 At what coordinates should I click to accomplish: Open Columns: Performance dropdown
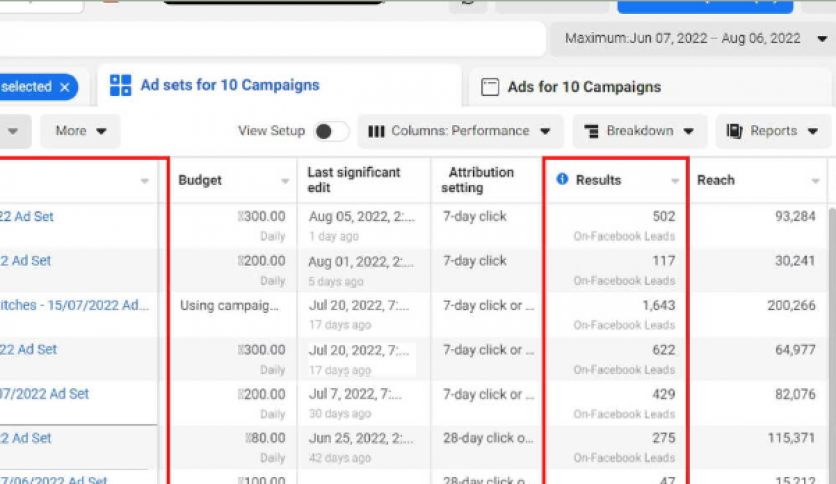461,131
